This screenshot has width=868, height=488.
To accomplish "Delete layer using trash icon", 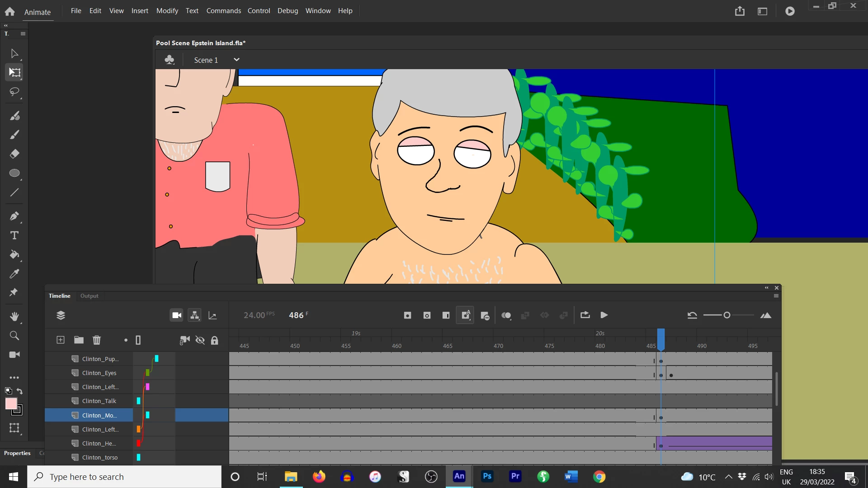I will pyautogui.click(x=97, y=340).
